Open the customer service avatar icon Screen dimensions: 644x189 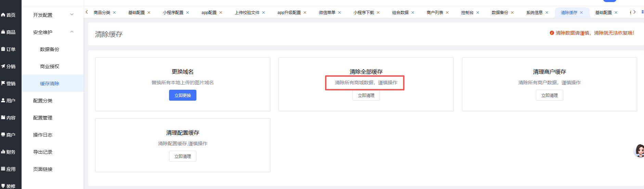pos(639,151)
